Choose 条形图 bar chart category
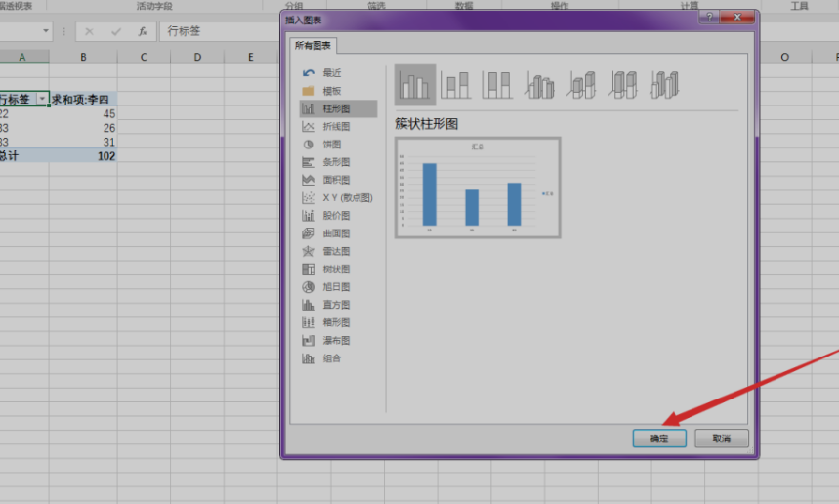This screenshot has width=839, height=504. (x=338, y=162)
